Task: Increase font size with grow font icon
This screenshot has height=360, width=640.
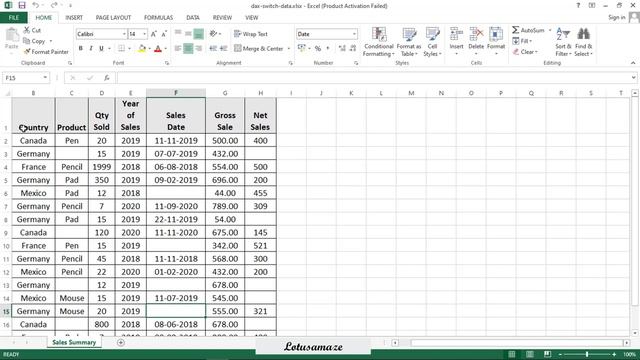Action: 154,34
